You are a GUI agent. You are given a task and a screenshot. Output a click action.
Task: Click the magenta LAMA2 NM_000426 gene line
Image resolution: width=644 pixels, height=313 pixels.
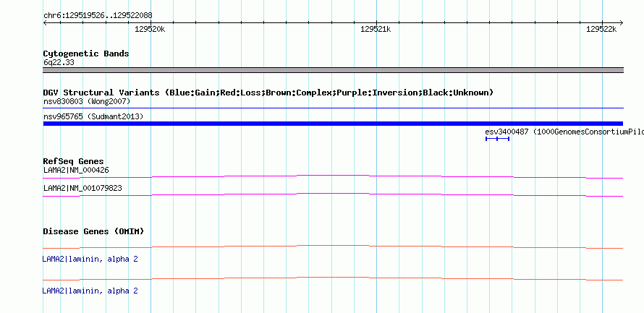click(333, 177)
